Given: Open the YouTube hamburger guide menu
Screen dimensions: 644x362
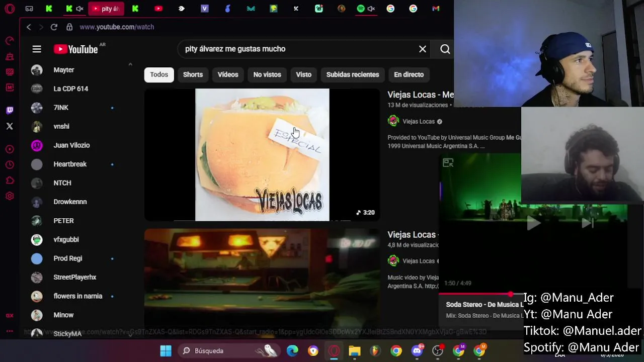Looking at the screenshot, I should point(37,49).
